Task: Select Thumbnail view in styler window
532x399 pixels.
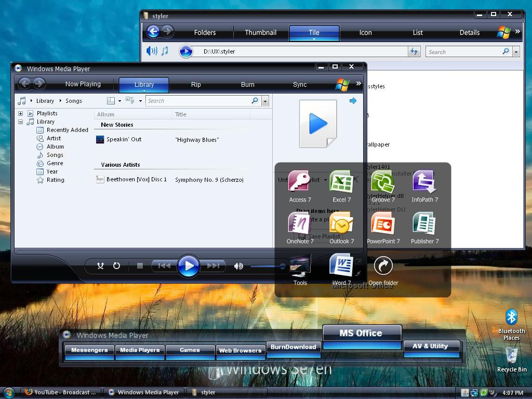Action: point(261,33)
